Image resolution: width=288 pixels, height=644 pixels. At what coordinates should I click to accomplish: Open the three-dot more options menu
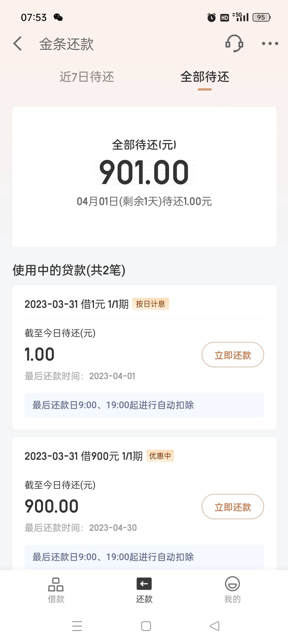pyautogui.click(x=270, y=44)
